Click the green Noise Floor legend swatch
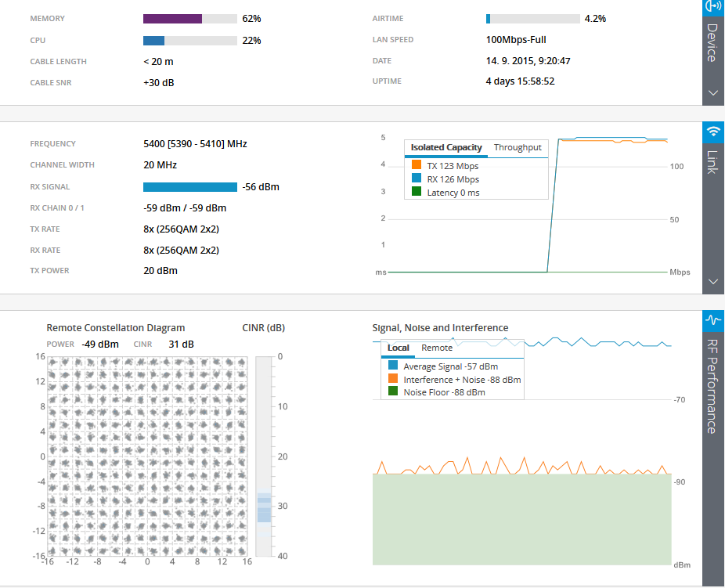 tap(393, 391)
